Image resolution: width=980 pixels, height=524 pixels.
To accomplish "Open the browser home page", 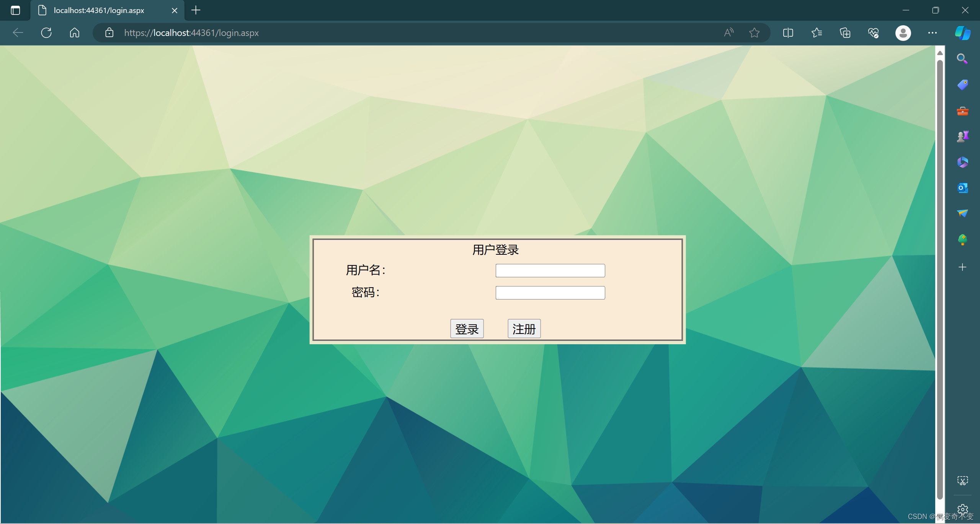I will coord(74,33).
